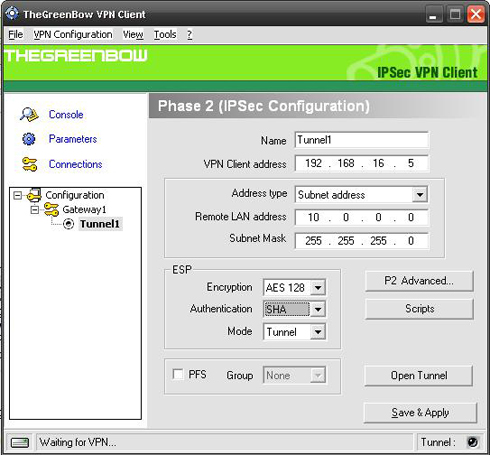Click the Waiting for VPN status text
The image size is (490, 455).
point(78,442)
